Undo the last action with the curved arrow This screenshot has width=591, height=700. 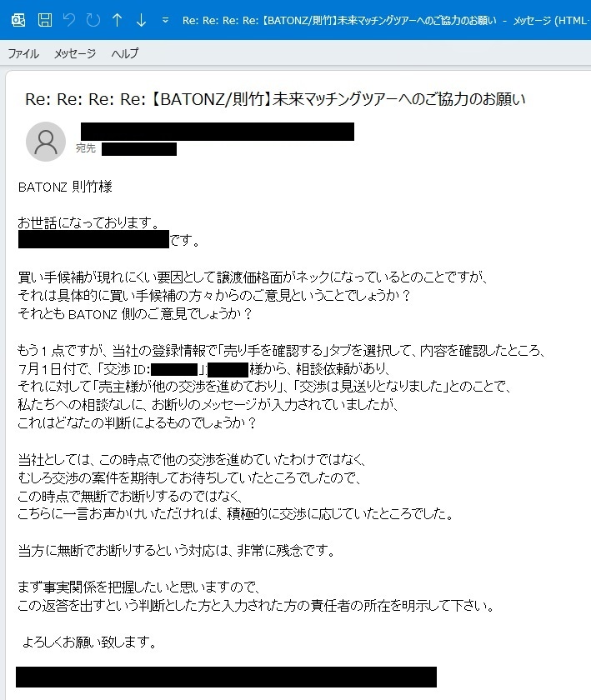click(x=69, y=20)
